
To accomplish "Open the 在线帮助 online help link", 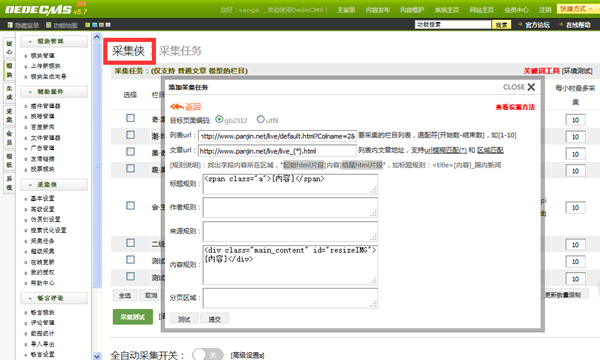I will click(578, 25).
